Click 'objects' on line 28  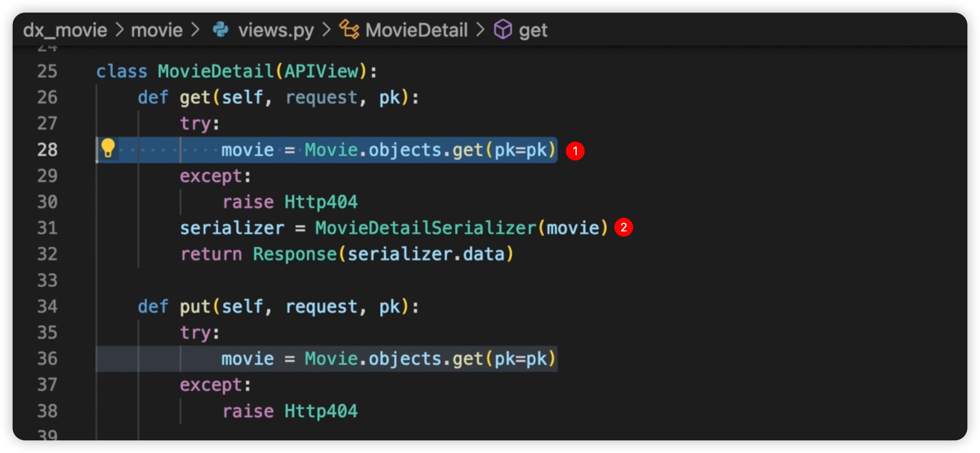click(x=405, y=151)
